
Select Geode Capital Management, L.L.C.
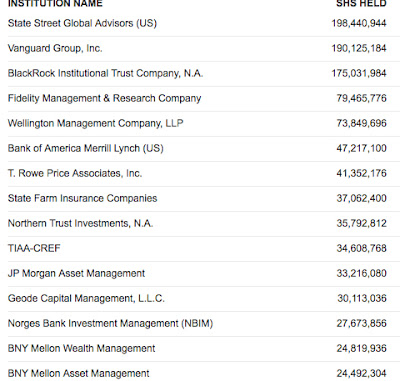pyautogui.click(x=86, y=298)
